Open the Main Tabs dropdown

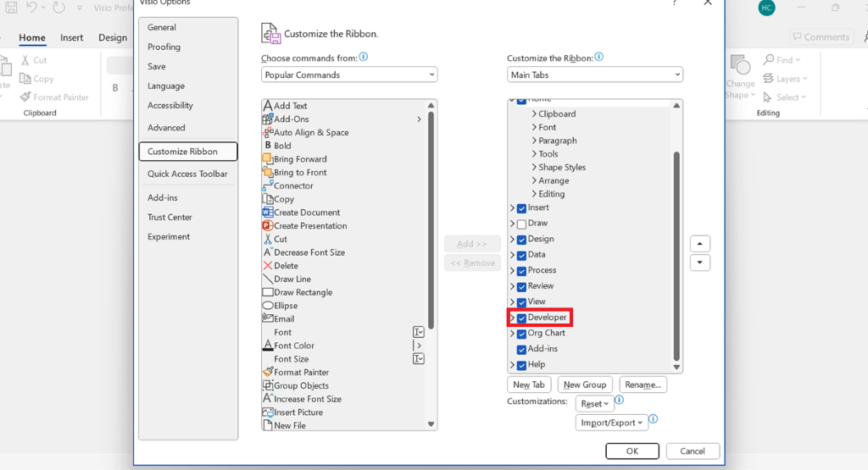(595, 75)
